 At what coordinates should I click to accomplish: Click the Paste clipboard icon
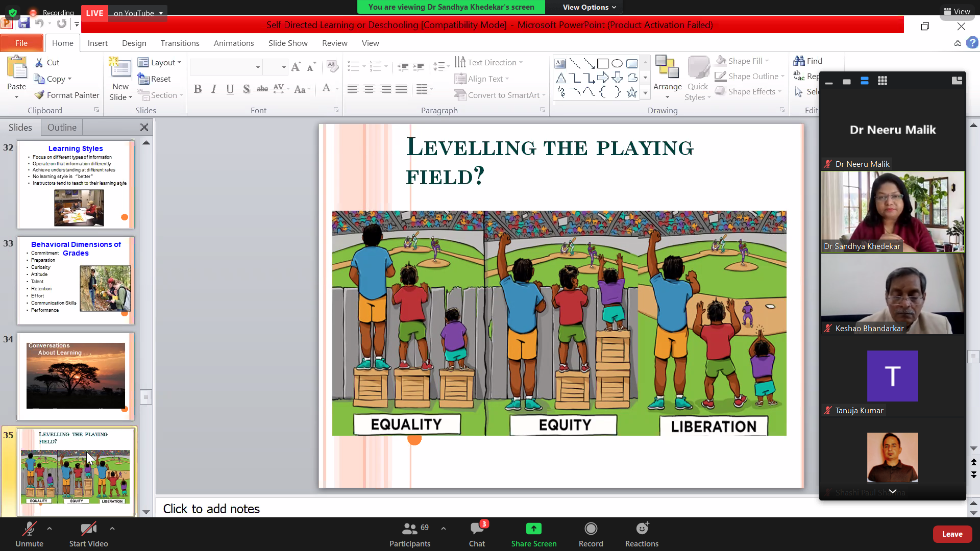pos(17,68)
